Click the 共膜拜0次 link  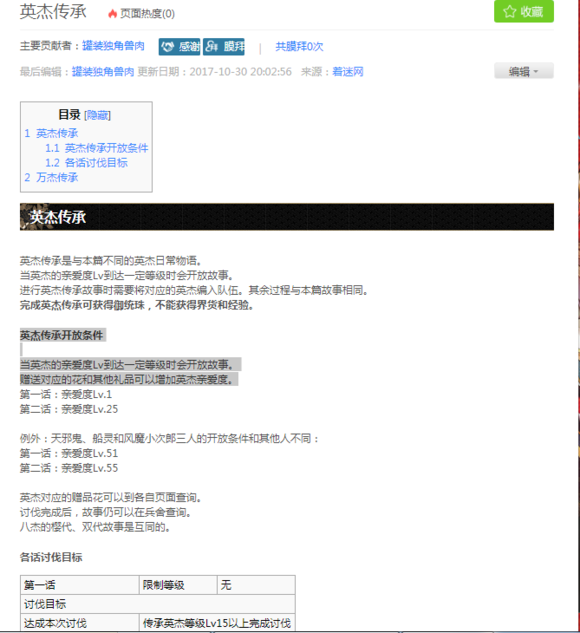[x=299, y=47]
